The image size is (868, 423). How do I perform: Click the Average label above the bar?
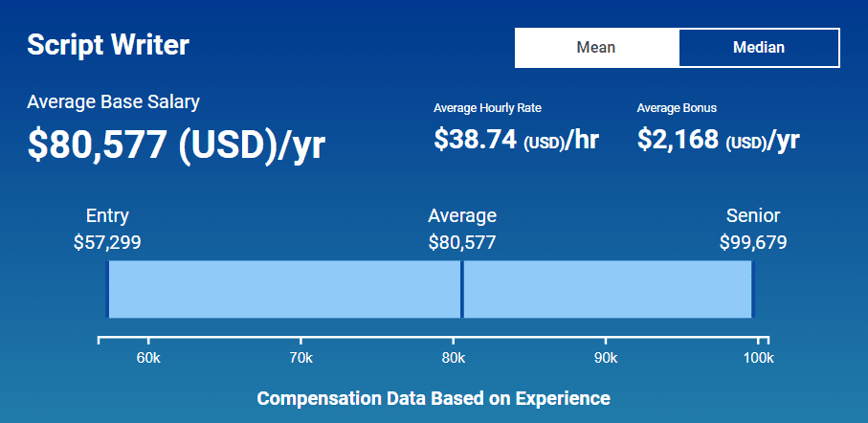click(x=462, y=216)
